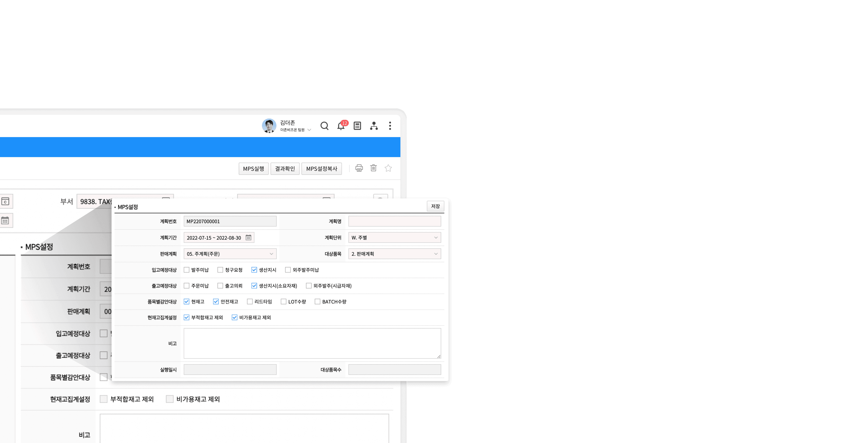Viewport: 868px width, 443px height.
Task: Click the 계획명 input field
Action: [x=395, y=221]
